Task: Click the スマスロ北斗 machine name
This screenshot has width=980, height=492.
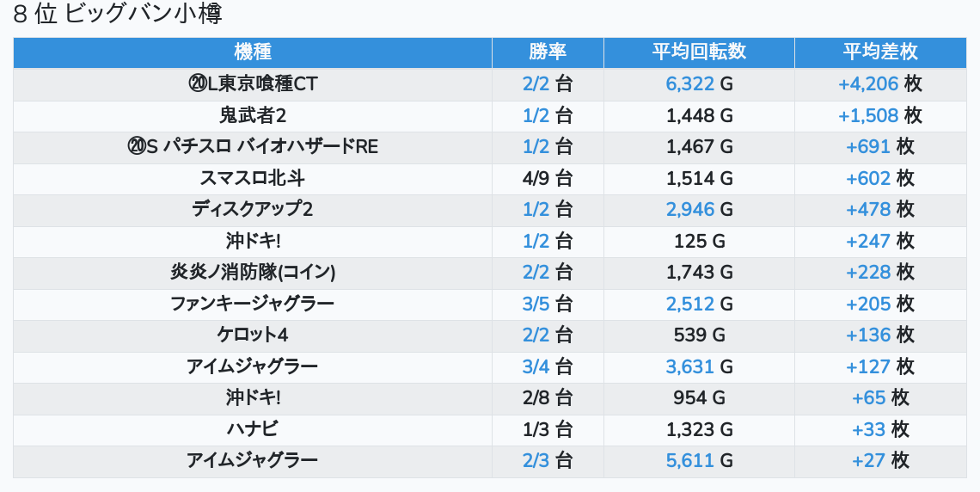Action: pyautogui.click(x=253, y=178)
